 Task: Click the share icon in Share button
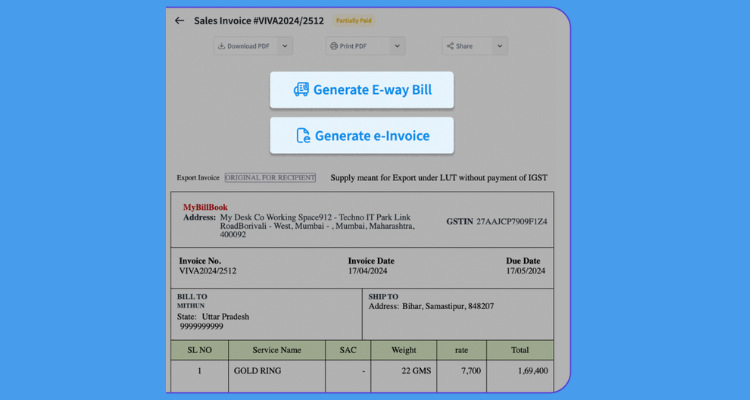[x=451, y=46]
